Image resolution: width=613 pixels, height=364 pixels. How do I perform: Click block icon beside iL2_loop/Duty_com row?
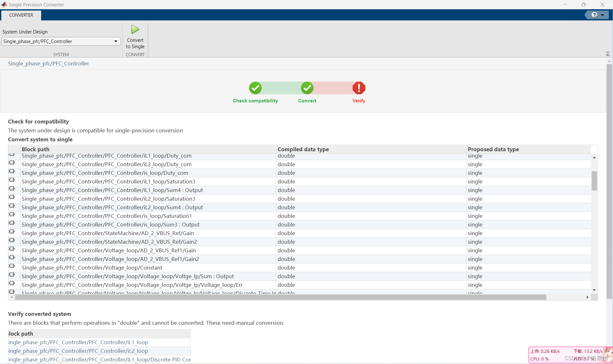12,163
